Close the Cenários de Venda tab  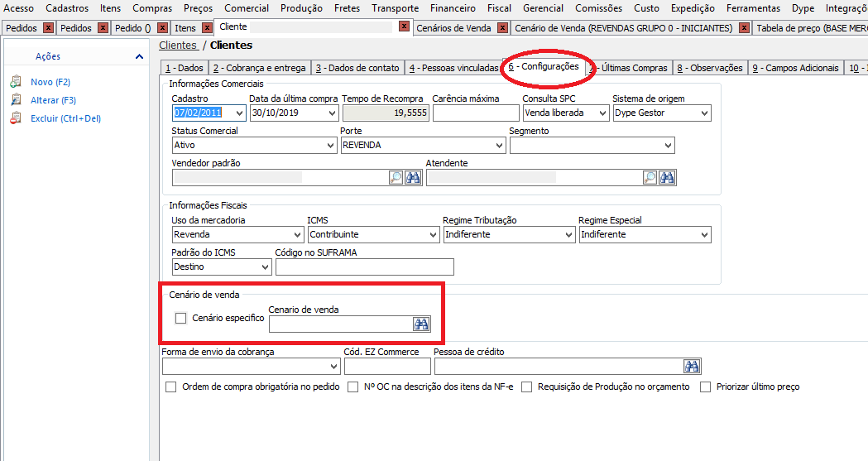tap(502, 28)
